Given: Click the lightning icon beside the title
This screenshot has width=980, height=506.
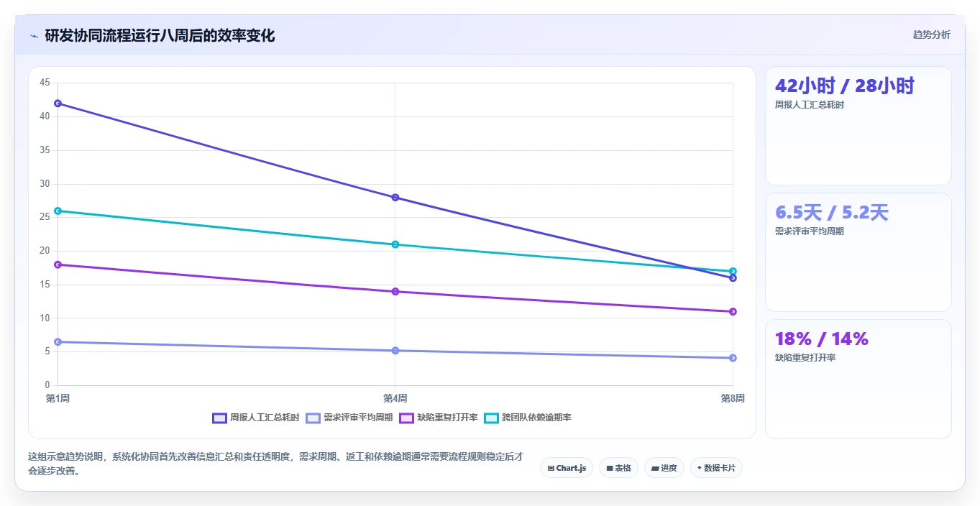Looking at the screenshot, I should (34, 36).
